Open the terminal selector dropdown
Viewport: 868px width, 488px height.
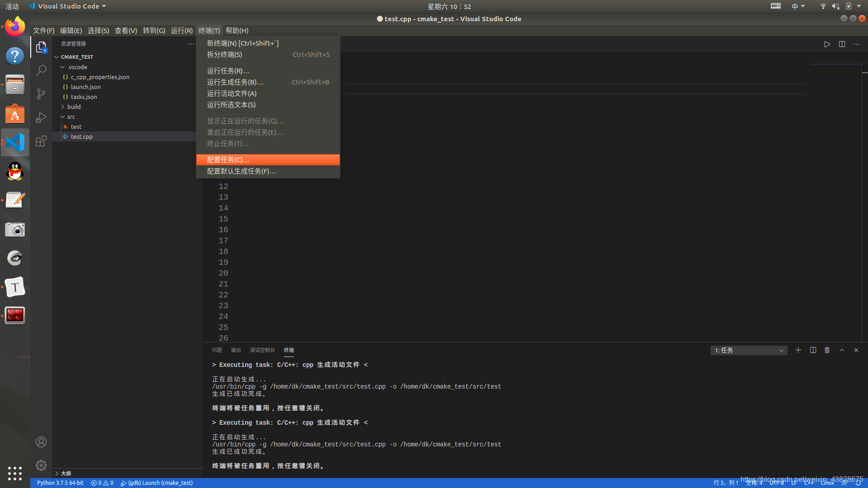tap(749, 351)
